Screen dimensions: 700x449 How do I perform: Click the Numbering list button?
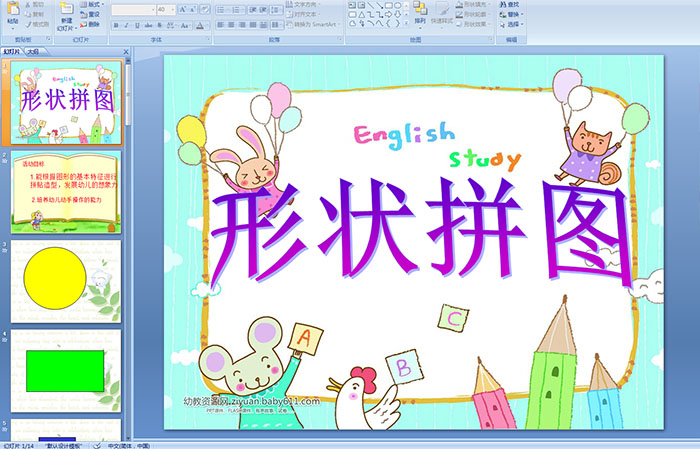(238, 10)
